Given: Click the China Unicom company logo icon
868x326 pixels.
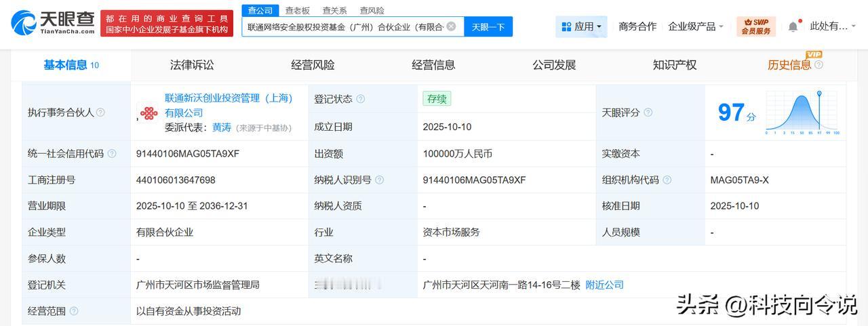Looking at the screenshot, I should [148, 113].
